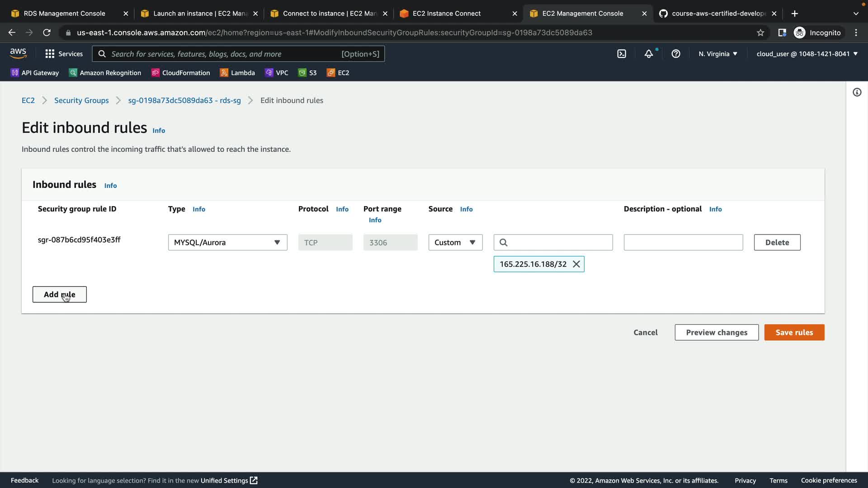Screen dimensions: 868x488
Task: Open the notifications bell
Action: click(649, 54)
